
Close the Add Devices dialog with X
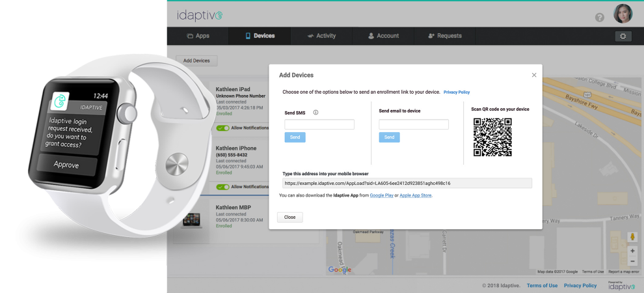pyautogui.click(x=534, y=75)
